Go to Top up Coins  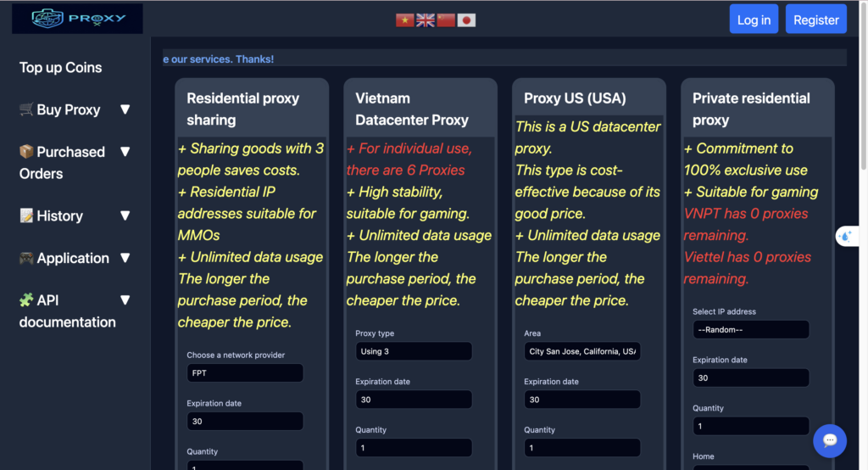point(61,68)
